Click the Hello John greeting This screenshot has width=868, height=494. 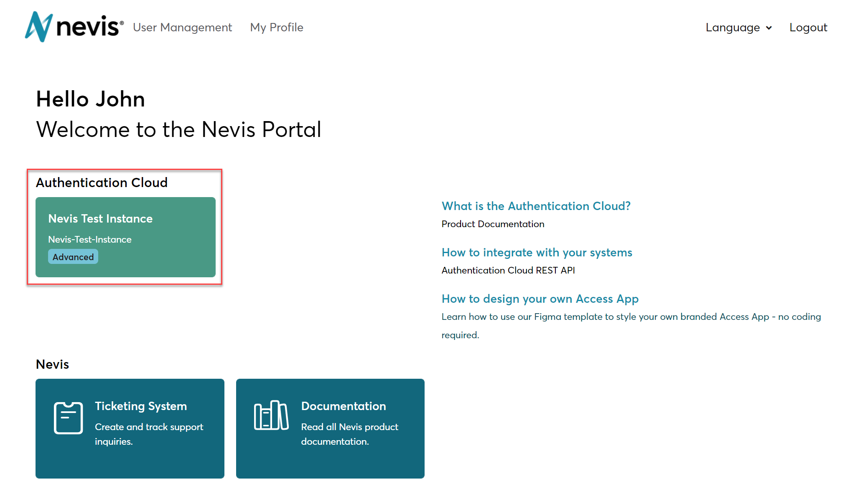[x=90, y=99]
